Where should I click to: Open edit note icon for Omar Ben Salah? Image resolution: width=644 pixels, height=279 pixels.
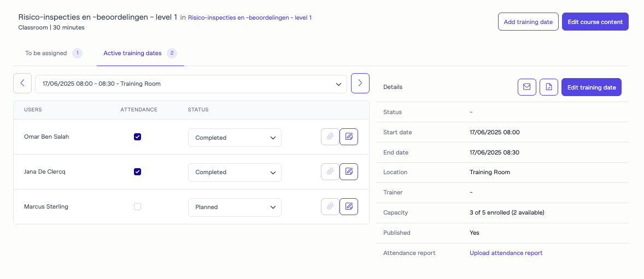point(349,137)
